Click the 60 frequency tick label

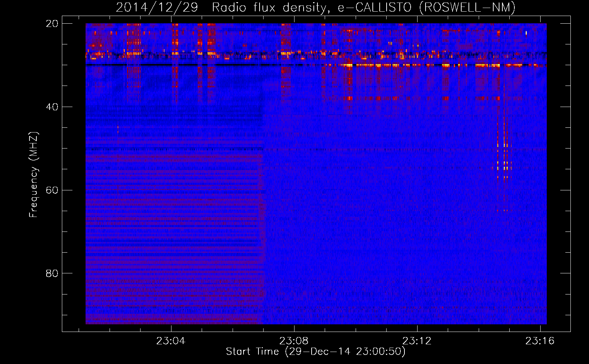tap(52, 190)
